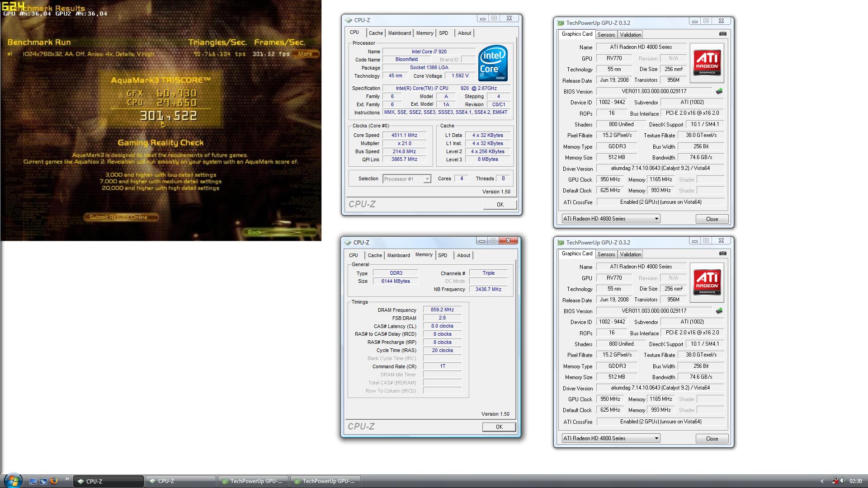Open GPU selector dropdown in top GPU-Z
The height and width of the screenshot is (488, 868).
611,219
